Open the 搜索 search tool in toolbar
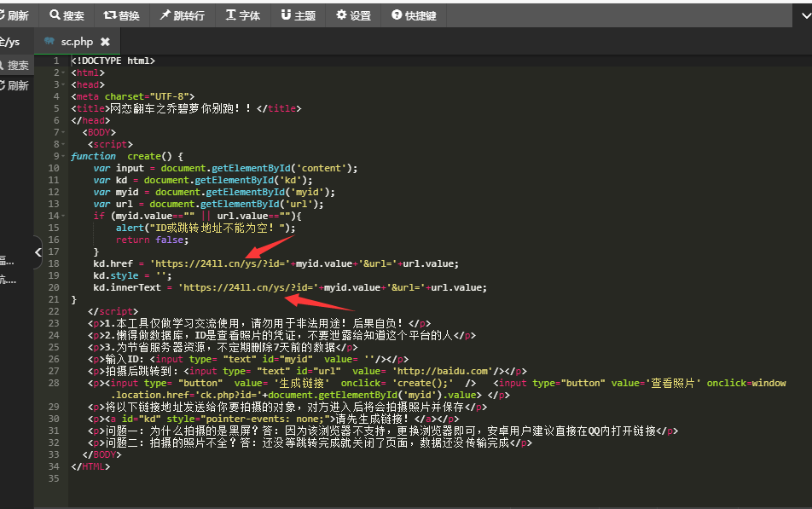812x509 pixels. coord(67,15)
